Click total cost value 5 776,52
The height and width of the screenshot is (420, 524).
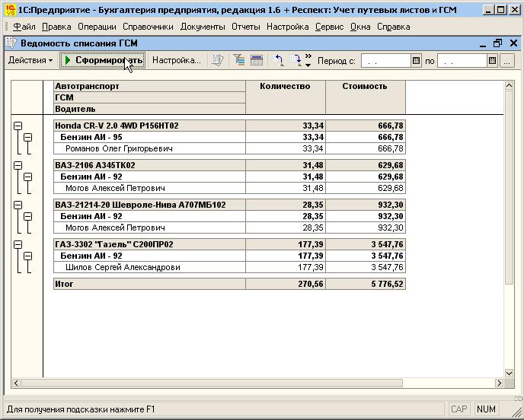(366, 284)
